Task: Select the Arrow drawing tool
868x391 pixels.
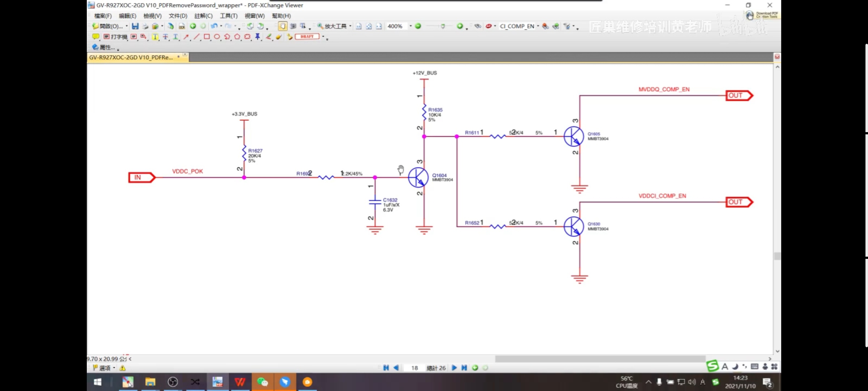Action: pyautogui.click(x=186, y=37)
